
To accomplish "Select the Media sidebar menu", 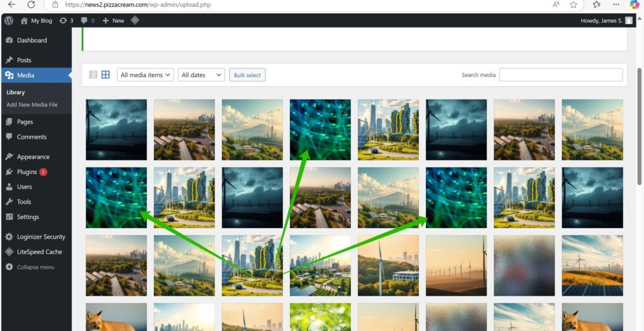I will tap(36, 75).
